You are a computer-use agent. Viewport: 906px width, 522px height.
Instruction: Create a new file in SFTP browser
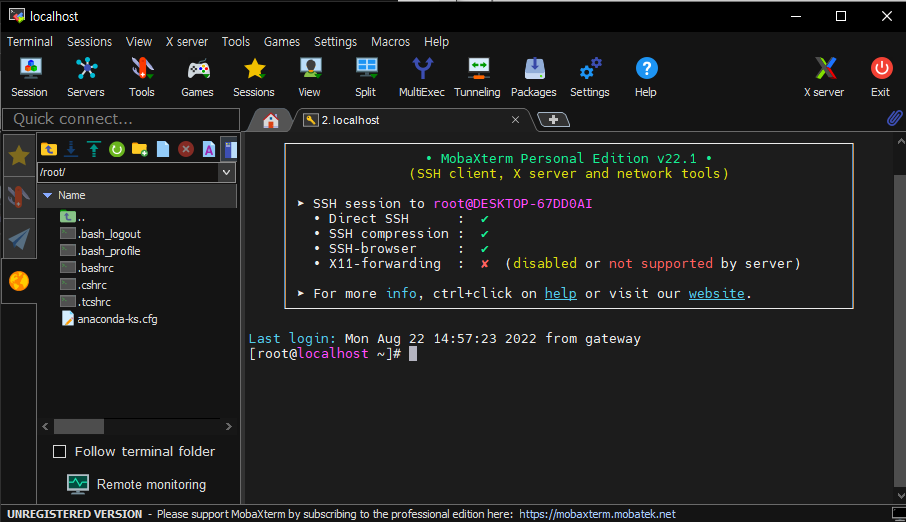click(x=163, y=150)
